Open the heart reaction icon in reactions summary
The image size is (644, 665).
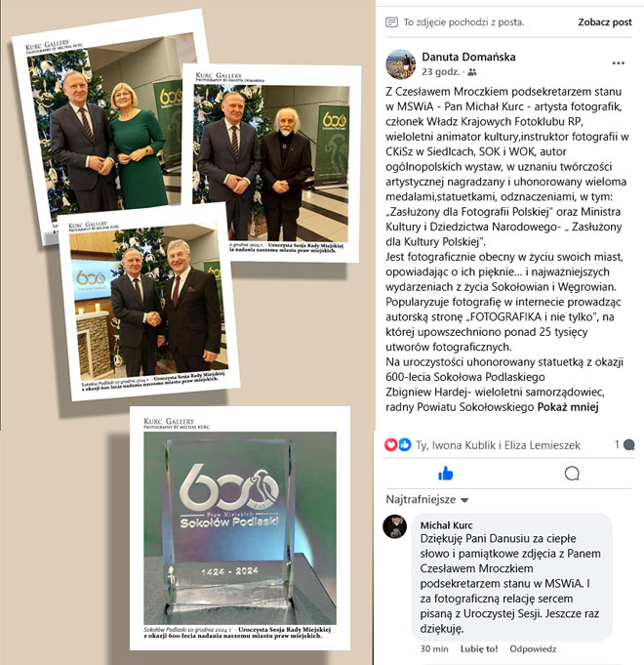(390, 445)
